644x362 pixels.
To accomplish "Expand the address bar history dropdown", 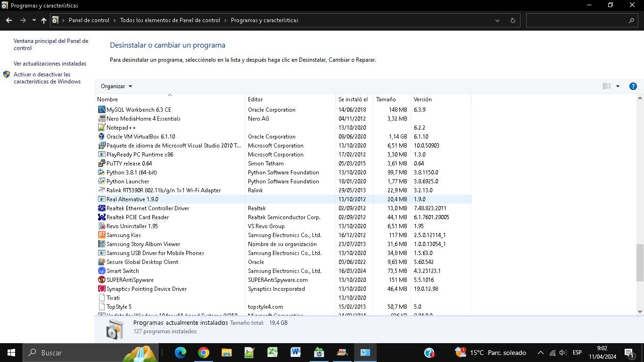I will point(498,20).
